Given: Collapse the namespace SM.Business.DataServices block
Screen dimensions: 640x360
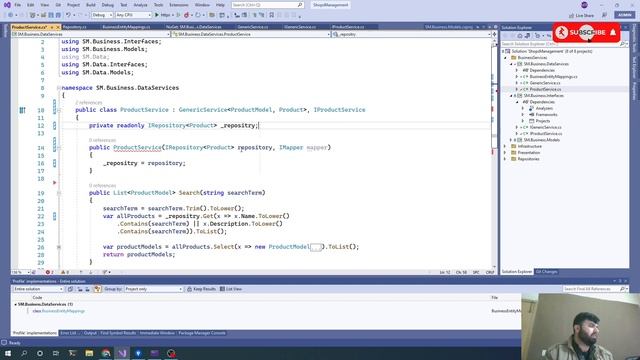Looking at the screenshot, I should click(59, 88).
